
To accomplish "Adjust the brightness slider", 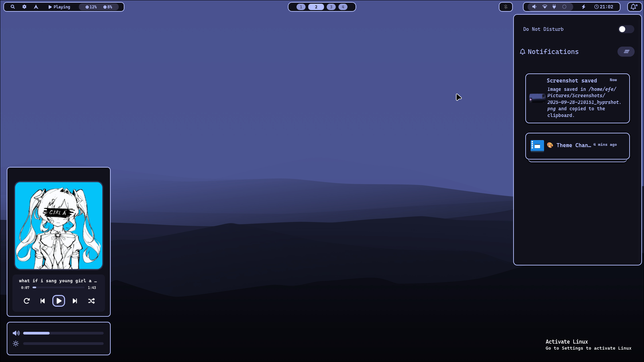I will tap(63, 344).
